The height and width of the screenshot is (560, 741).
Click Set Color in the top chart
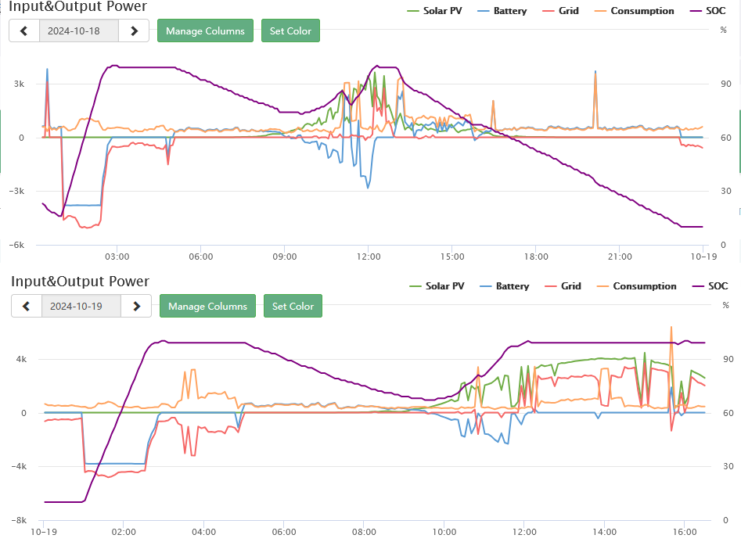[x=290, y=31]
